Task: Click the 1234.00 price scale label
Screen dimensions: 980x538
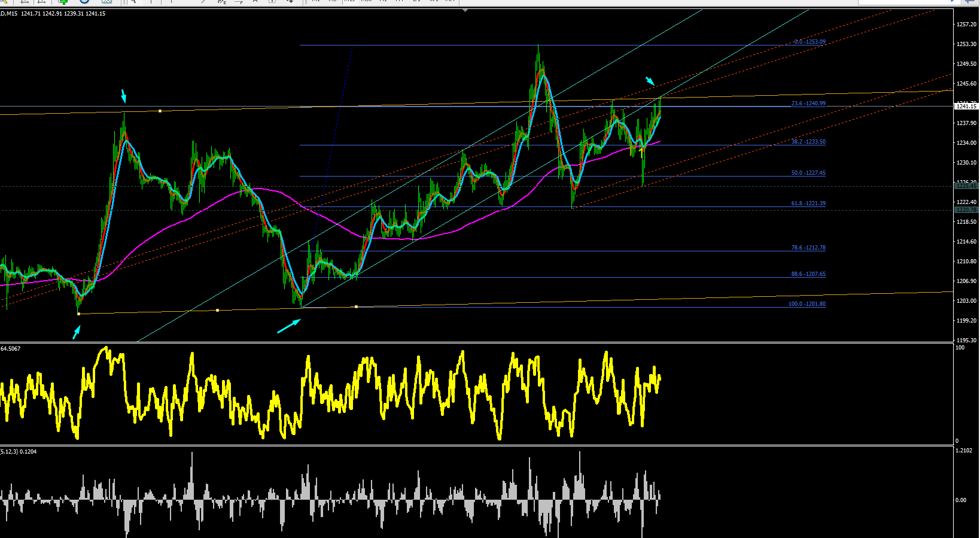Action: (x=967, y=143)
